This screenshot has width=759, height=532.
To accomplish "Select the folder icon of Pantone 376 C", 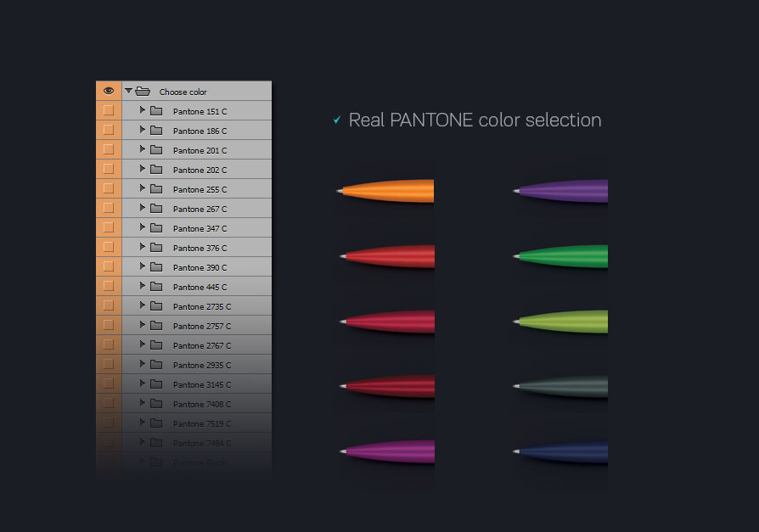I will point(156,247).
